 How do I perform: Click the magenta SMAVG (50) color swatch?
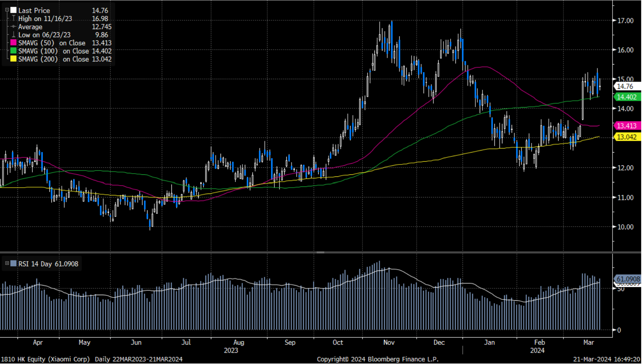point(14,43)
